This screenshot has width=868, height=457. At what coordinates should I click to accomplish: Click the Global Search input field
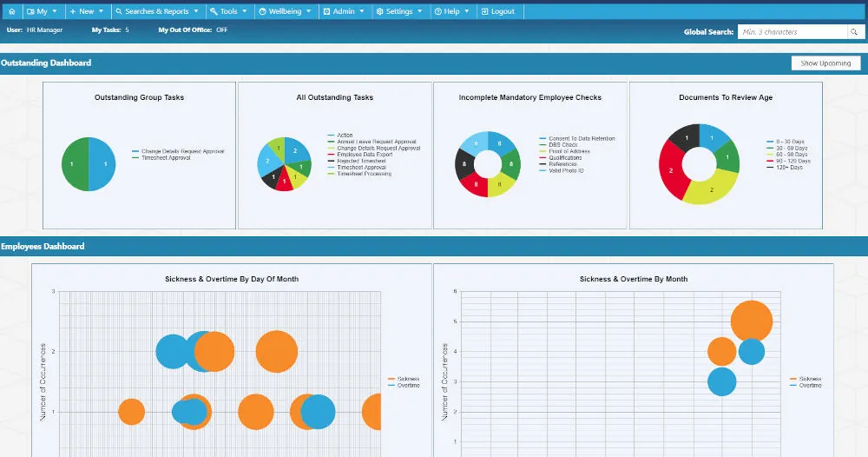point(792,32)
